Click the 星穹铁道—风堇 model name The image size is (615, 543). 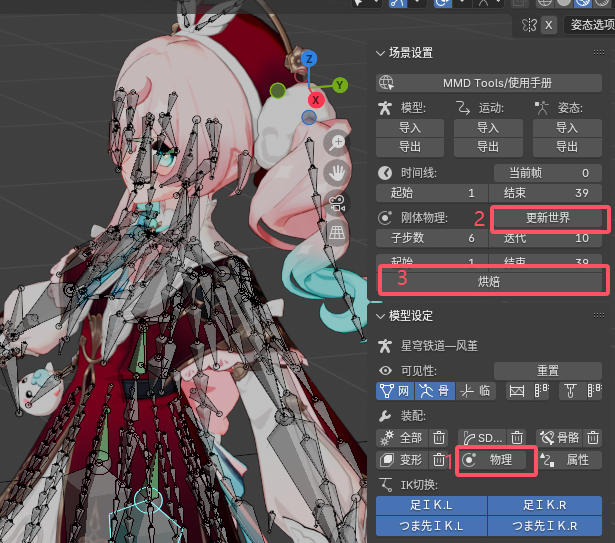[439, 346]
